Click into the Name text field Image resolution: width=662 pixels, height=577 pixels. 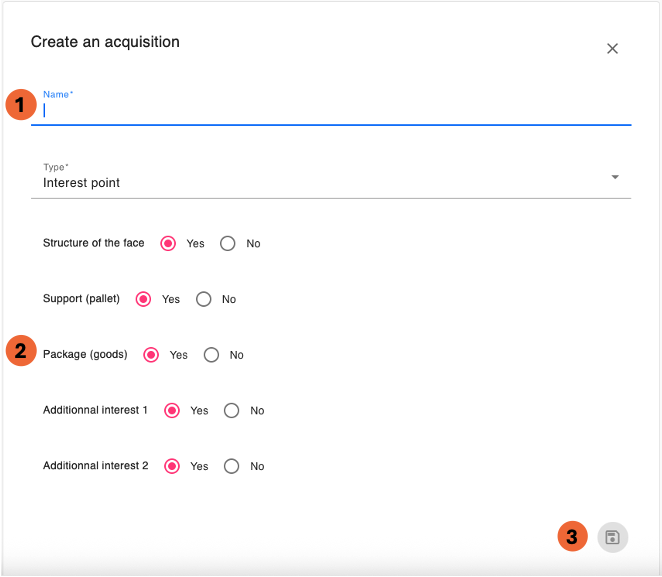330,111
